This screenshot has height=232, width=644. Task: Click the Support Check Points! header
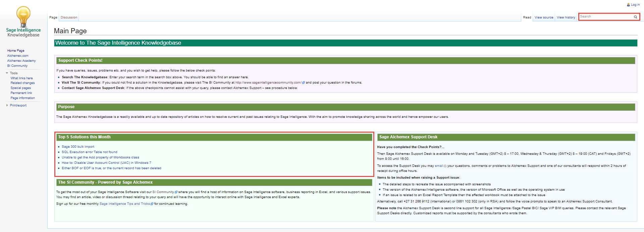coord(346,60)
